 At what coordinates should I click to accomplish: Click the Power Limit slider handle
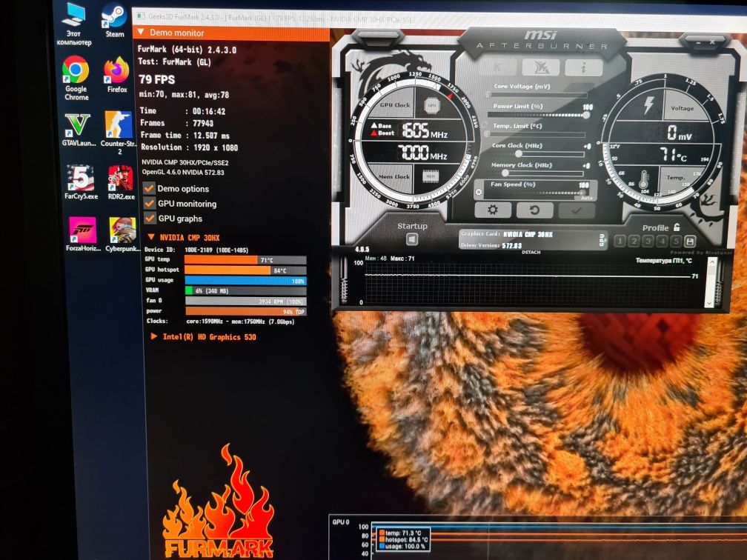[x=586, y=115]
